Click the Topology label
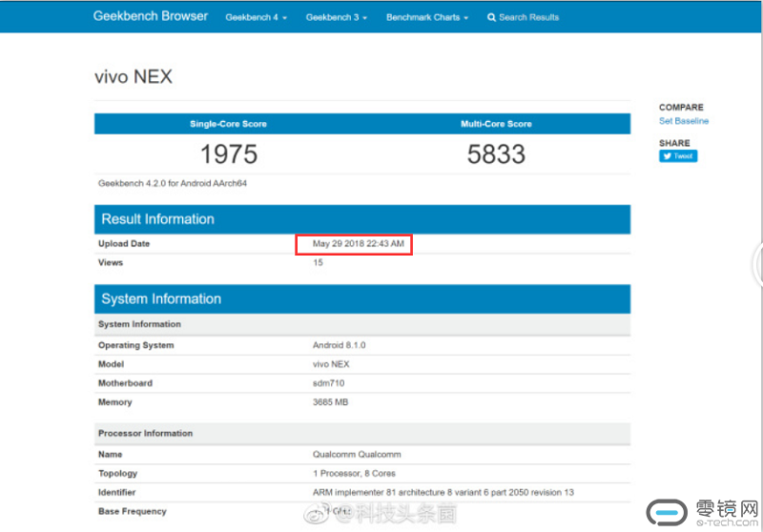 click(117, 473)
